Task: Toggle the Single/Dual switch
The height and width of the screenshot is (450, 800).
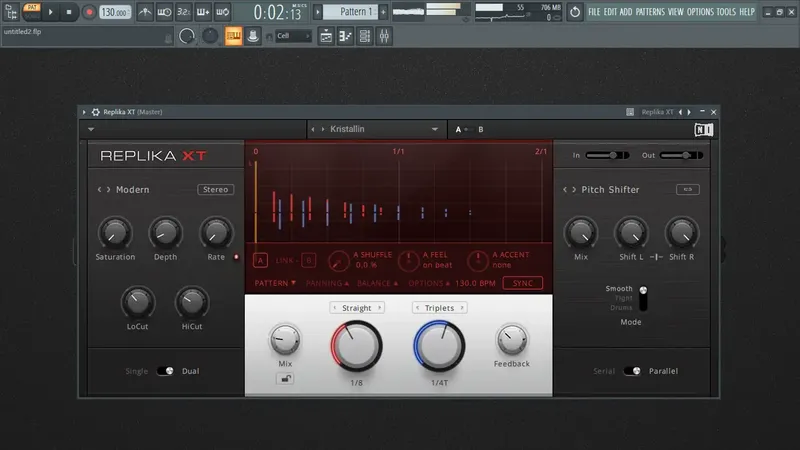Action: tap(165, 371)
